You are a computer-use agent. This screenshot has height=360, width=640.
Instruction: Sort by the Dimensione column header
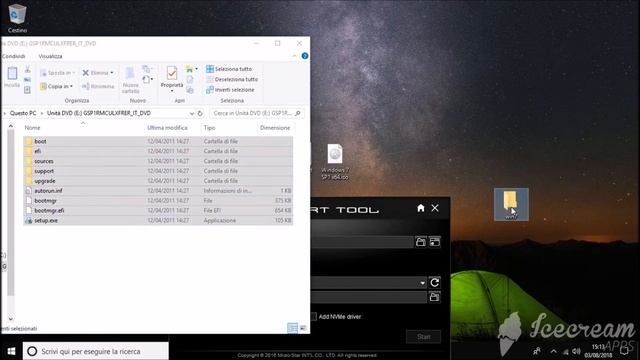pyautogui.click(x=275, y=128)
